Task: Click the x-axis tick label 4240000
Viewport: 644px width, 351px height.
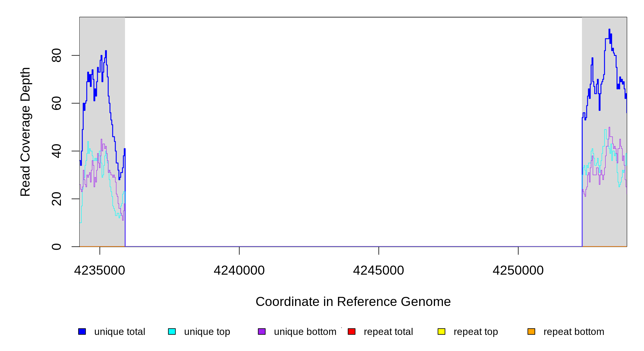Action: click(239, 270)
